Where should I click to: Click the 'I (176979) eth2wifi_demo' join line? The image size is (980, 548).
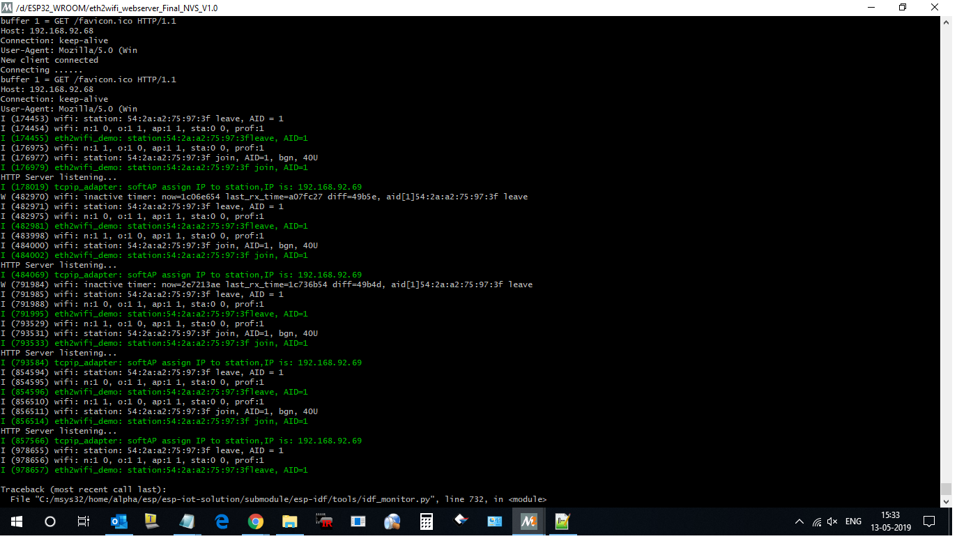[x=154, y=167]
